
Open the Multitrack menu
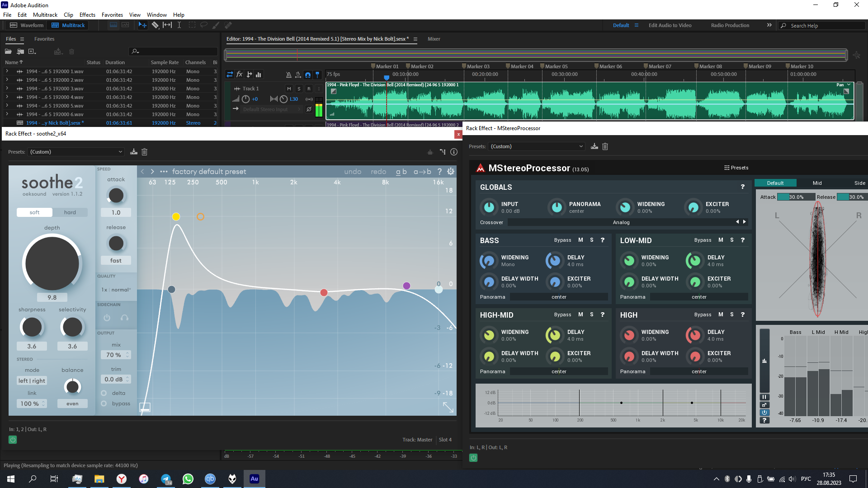[45, 15]
